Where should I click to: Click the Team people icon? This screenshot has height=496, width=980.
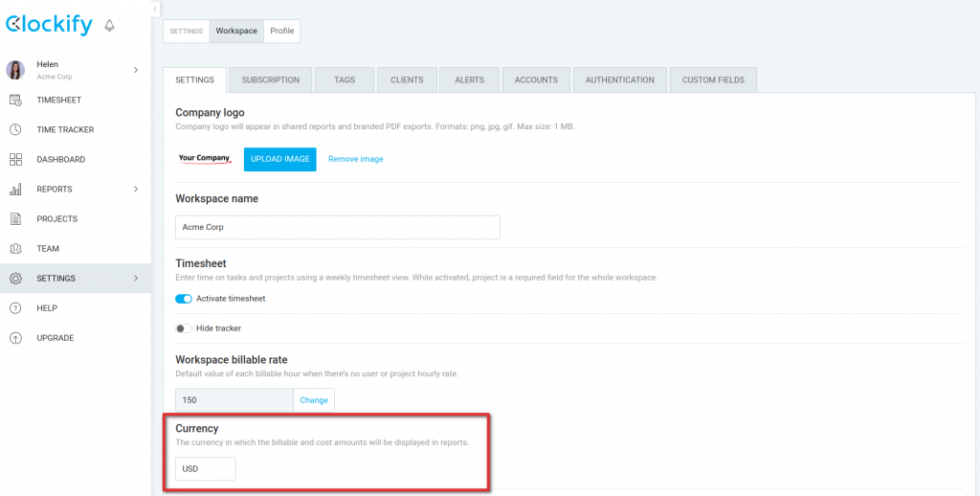(15, 248)
